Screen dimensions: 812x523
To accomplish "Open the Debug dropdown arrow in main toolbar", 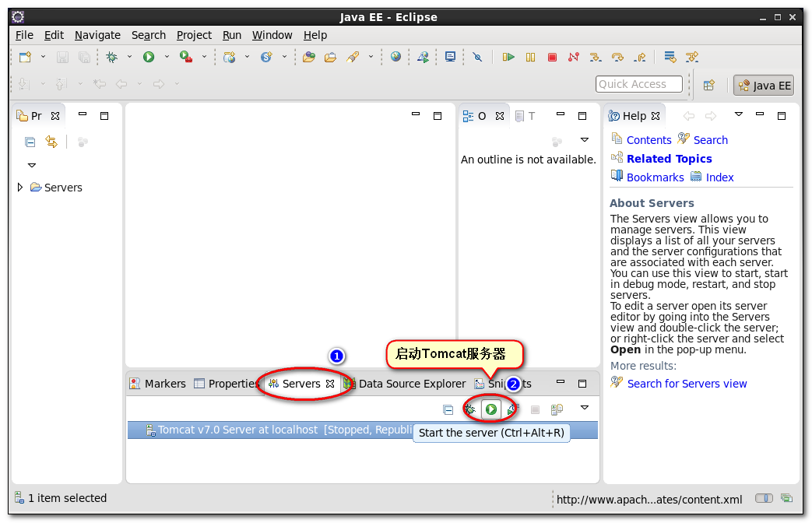I will click(x=129, y=57).
